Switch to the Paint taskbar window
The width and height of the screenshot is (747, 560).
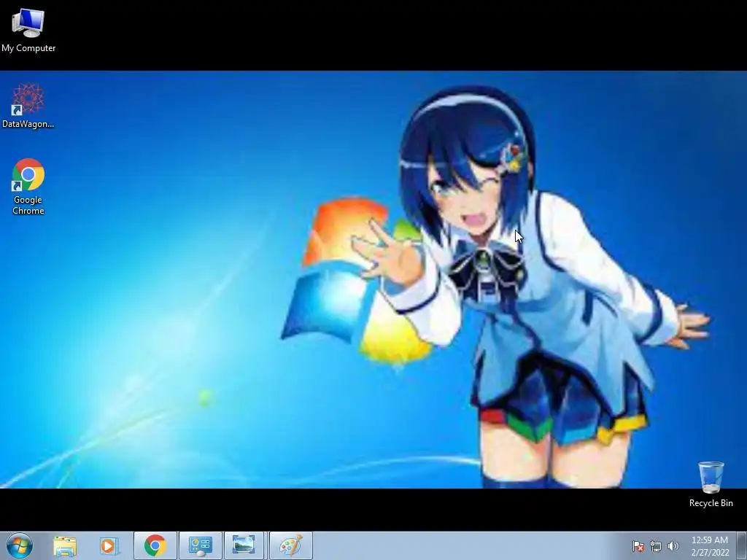291,545
